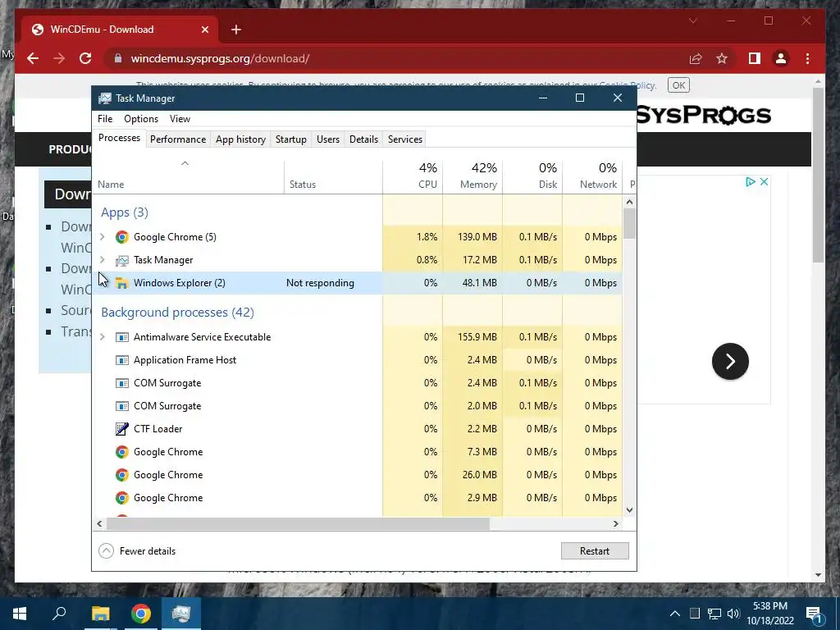Open the Options menu in Task Manager
840x630 pixels.
[141, 119]
